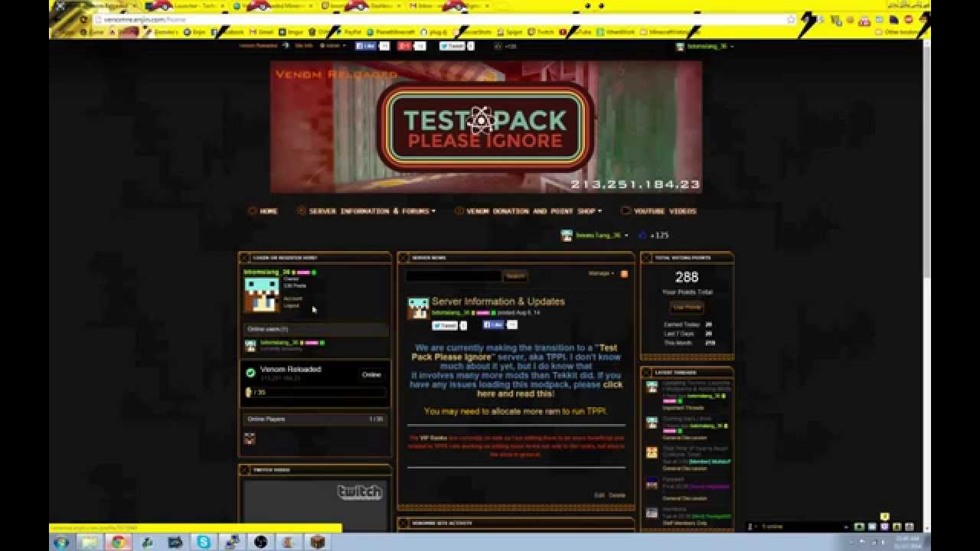Open the Server Information & Updates post title

498,302
